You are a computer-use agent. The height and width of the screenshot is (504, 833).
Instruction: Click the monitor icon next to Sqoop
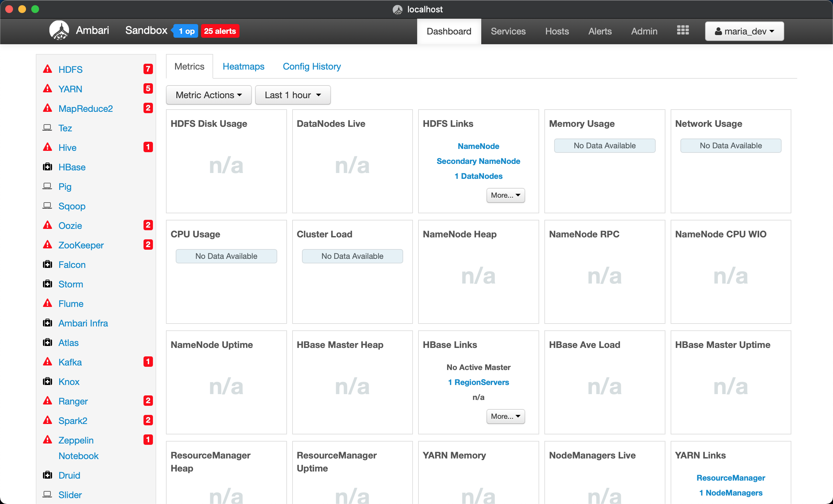click(x=47, y=206)
